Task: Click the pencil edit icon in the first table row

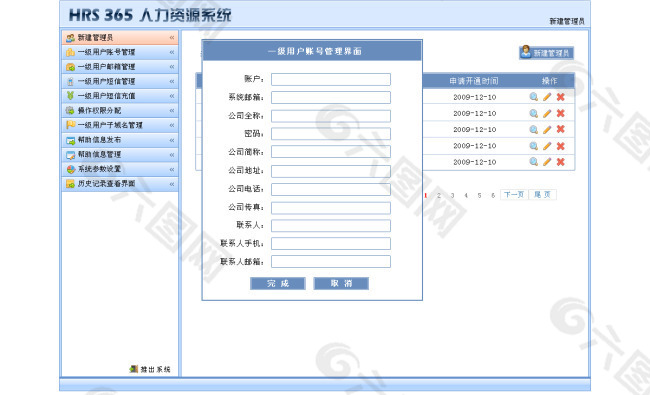Action: click(547, 97)
